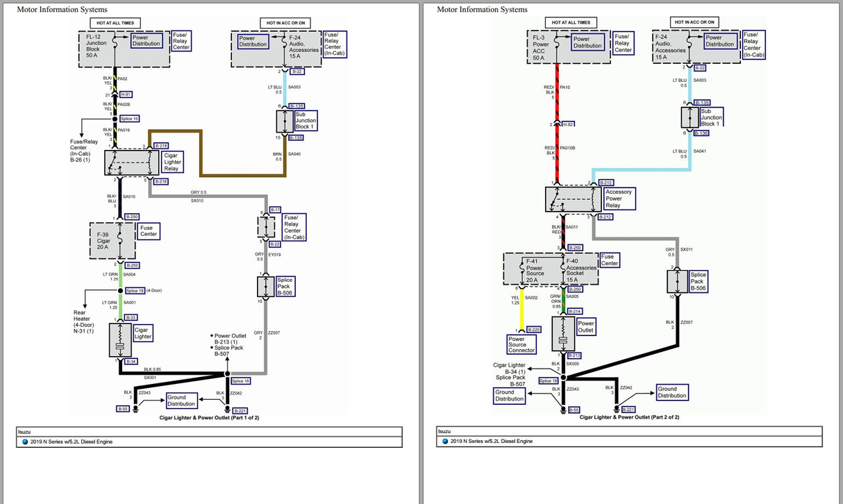Click the H-81 connector label
This screenshot has width=843, height=504.
pyautogui.click(x=126, y=94)
